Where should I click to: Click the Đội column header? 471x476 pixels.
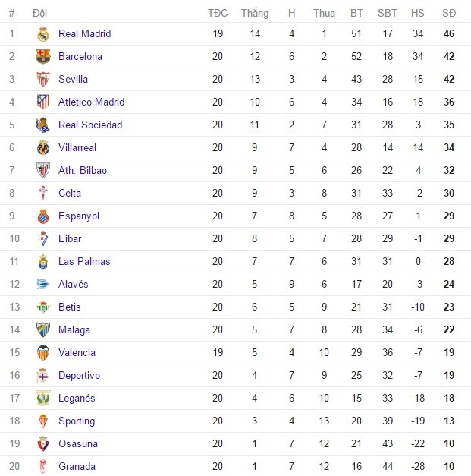(x=39, y=13)
